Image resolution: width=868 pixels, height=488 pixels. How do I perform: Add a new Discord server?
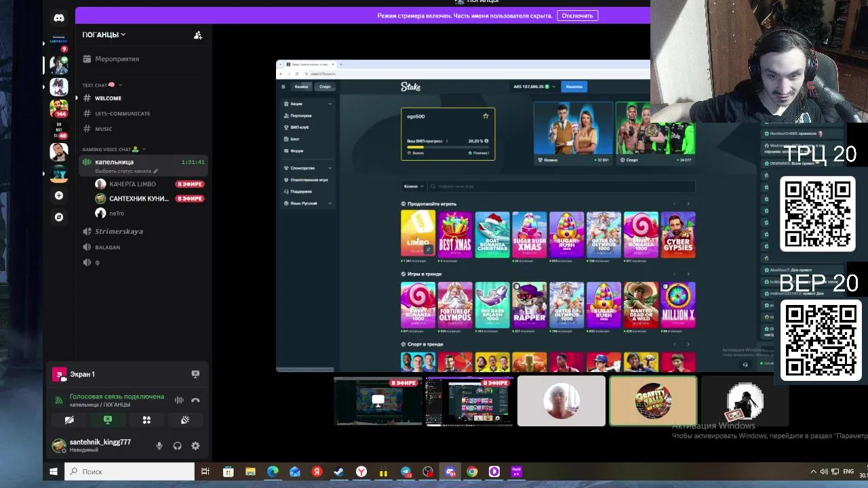pos(59,195)
